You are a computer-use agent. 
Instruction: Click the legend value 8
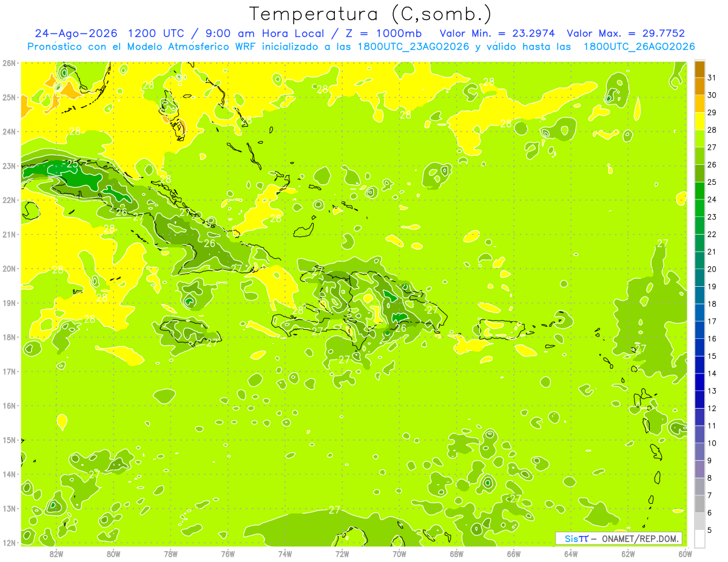[x=710, y=478]
